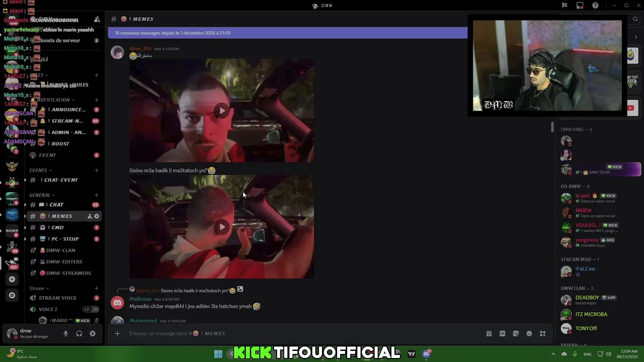Open user settings gear beside dmw

point(93,333)
